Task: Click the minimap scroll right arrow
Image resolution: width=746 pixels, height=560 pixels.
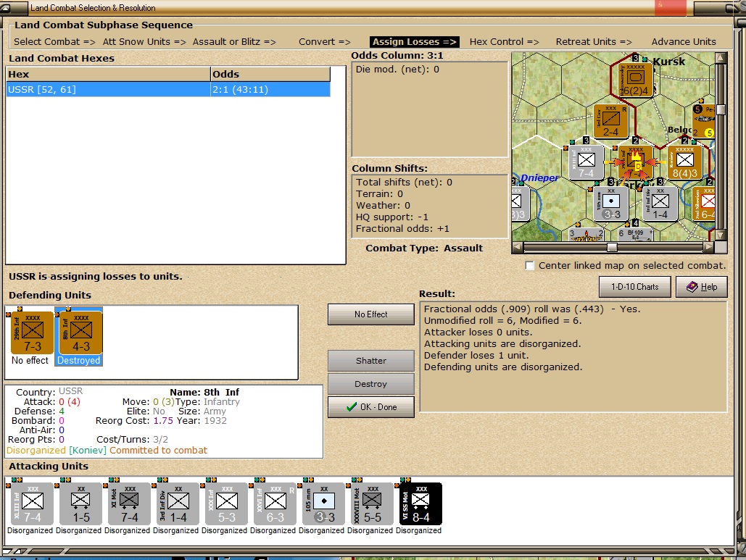Action: (709, 247)
